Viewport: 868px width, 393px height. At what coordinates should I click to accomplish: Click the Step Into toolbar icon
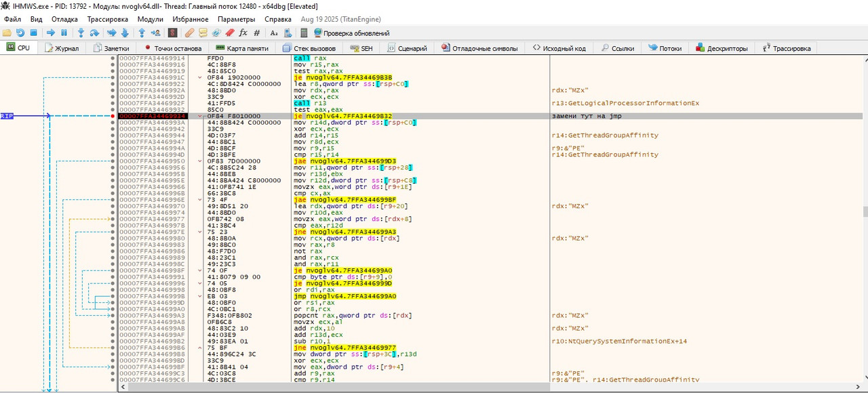coord(81,33)
